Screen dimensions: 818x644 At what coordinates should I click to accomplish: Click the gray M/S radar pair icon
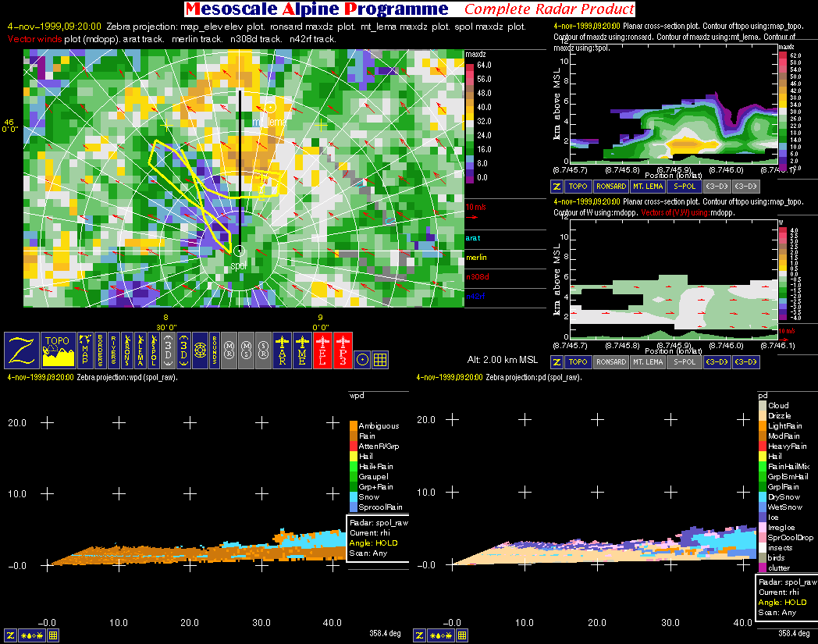(247, 350)
